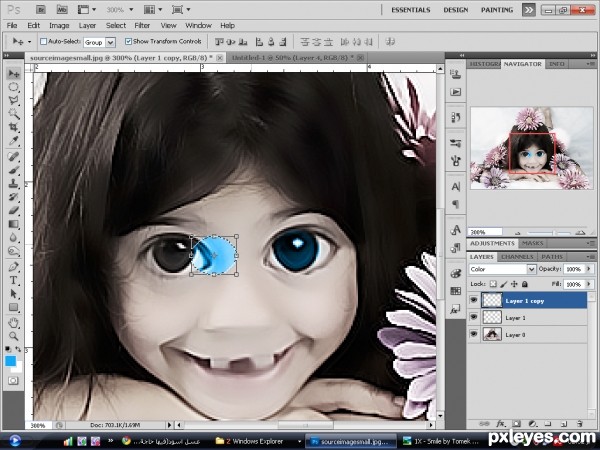Switch to the Painting workspace
Screen dimensions: 600x450
coord(497,10)
